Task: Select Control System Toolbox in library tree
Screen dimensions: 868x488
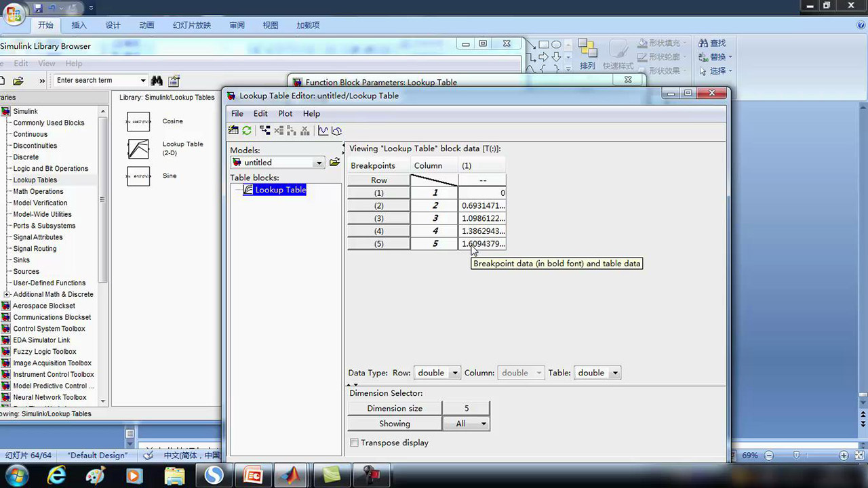Action: pos(49,329)
